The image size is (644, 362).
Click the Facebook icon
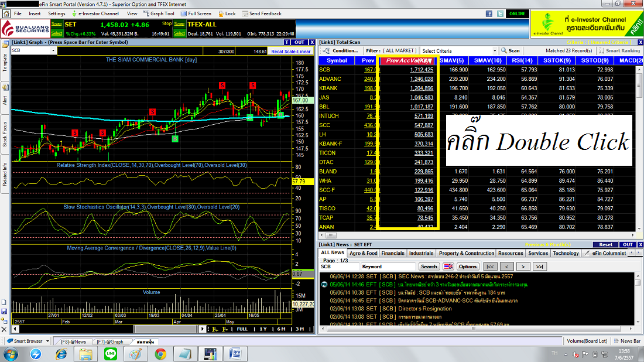click(x=489, y=13)
